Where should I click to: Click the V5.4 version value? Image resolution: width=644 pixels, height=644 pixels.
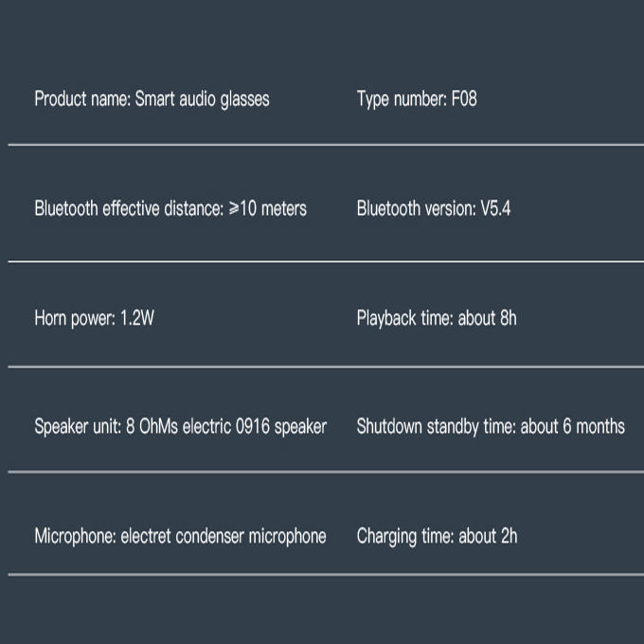point(495,208)
